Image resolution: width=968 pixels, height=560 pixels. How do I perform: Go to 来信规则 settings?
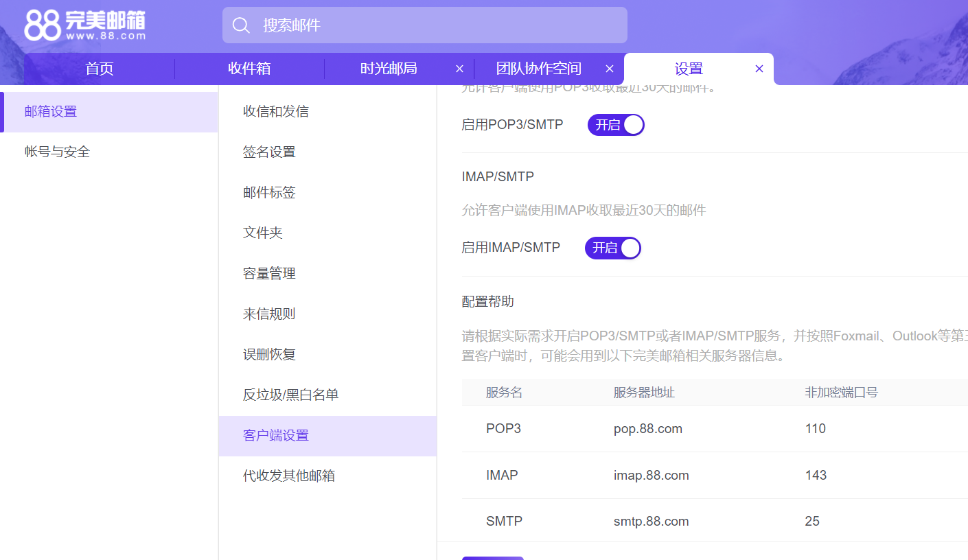[x=327, y=314]
